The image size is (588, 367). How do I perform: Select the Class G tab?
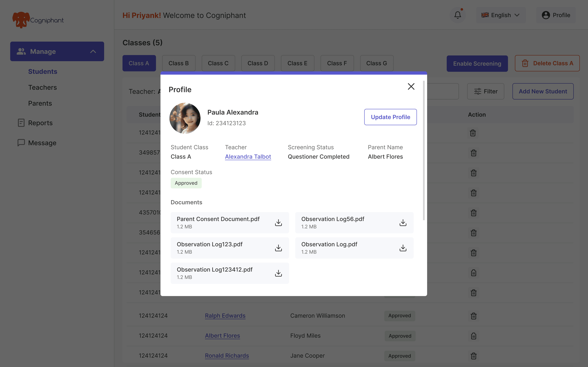376,63
